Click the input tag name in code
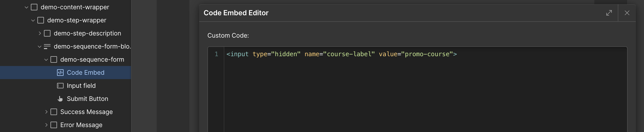 coord(239,54)
